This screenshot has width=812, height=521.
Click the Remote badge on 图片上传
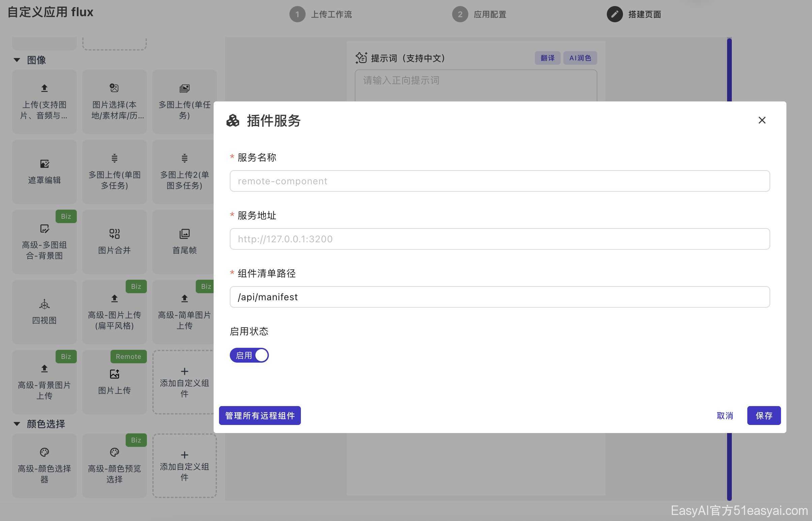128,357
